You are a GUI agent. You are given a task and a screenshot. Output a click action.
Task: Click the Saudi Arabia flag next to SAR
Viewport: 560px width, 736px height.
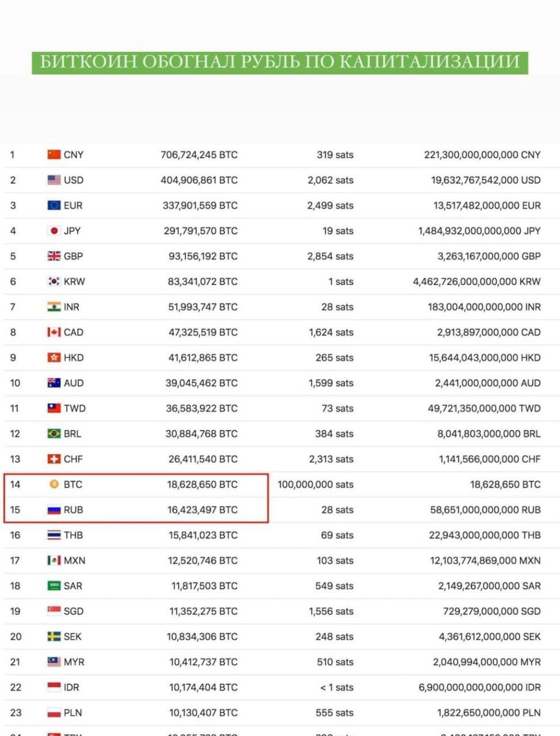(x=54, y=585)
